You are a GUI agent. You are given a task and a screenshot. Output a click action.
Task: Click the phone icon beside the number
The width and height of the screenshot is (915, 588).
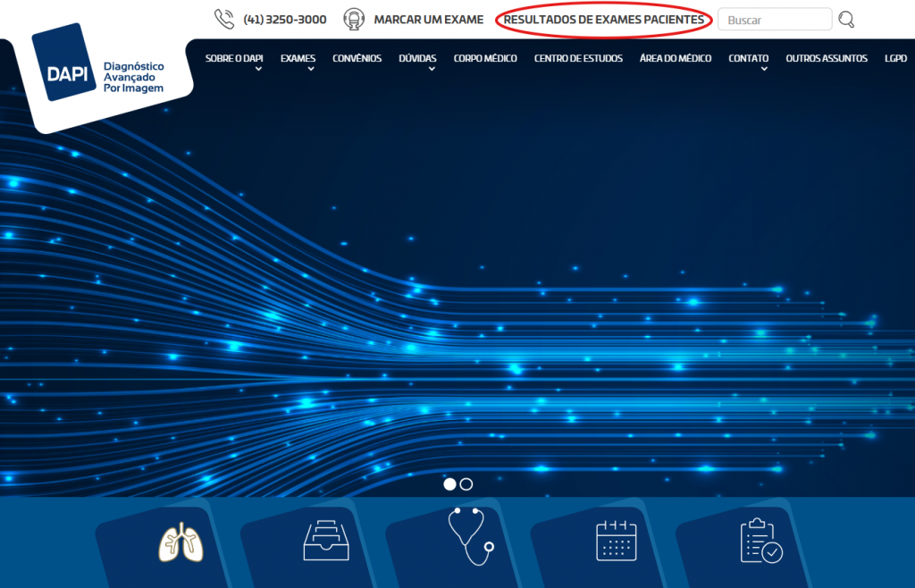(x=223, y=19)
